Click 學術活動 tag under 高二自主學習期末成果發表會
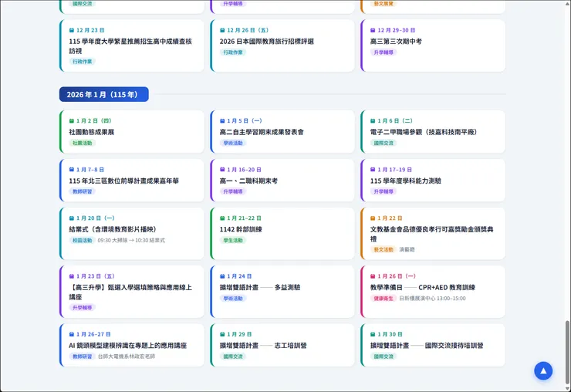571x392 pixels. click(233, 144)
